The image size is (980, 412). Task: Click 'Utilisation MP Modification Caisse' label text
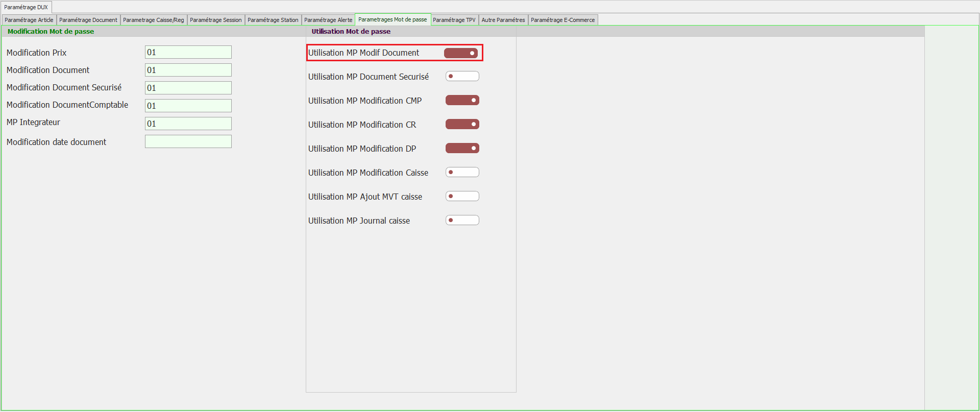pos(369,173)
